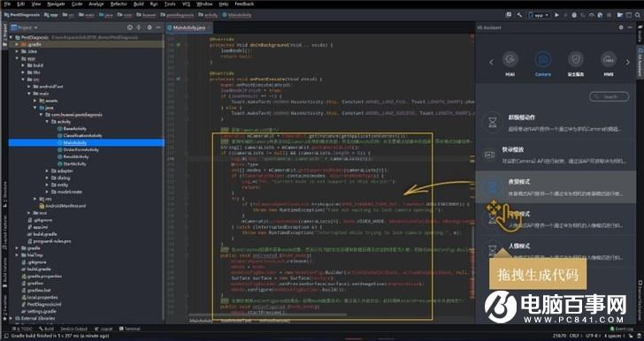The height and width of the screenshot is (341, 644).
Task: Select the highlighted third Kit Assistant item
Action: pyautogui.click(x=556, y=187)
